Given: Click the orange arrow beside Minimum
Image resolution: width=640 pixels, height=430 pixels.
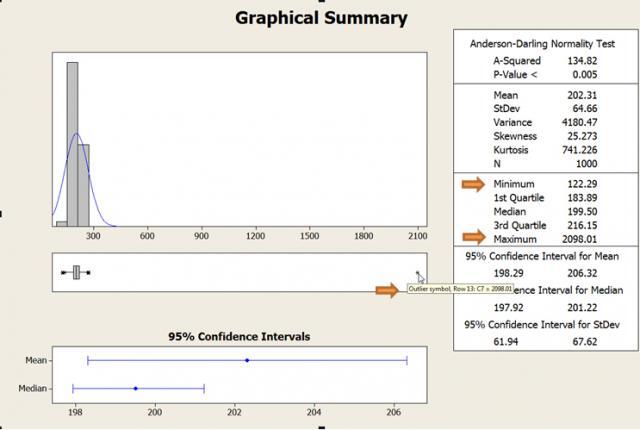Looking at the screenshot, I should coord(473,184).
